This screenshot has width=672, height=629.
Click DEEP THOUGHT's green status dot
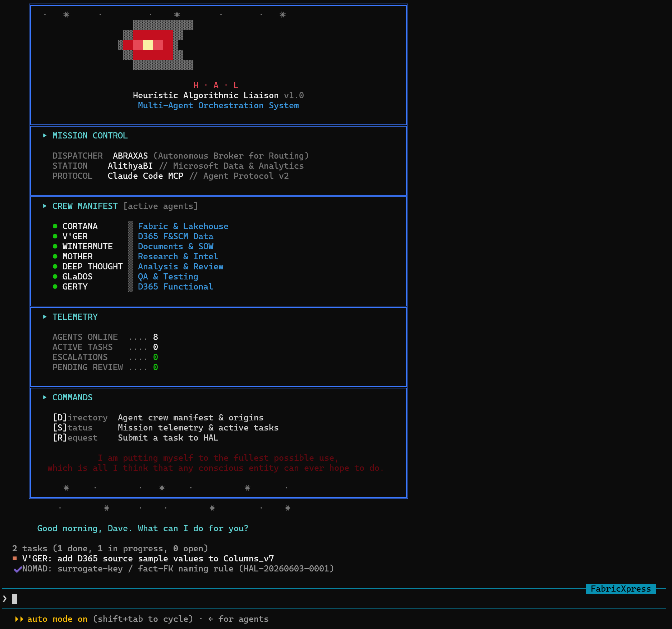click(x=55, y=266)
